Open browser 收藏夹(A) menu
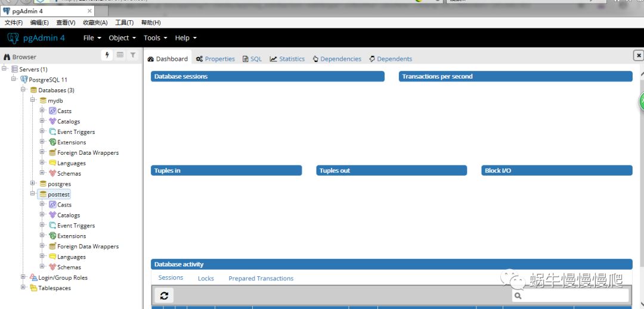This screenshot has width=644, height=309. [x=95, y=23]
